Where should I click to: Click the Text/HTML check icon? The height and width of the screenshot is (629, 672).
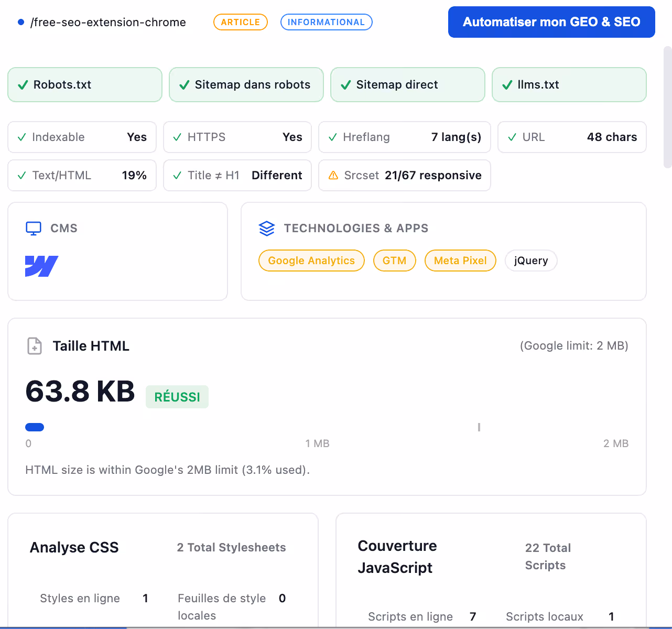22,176
